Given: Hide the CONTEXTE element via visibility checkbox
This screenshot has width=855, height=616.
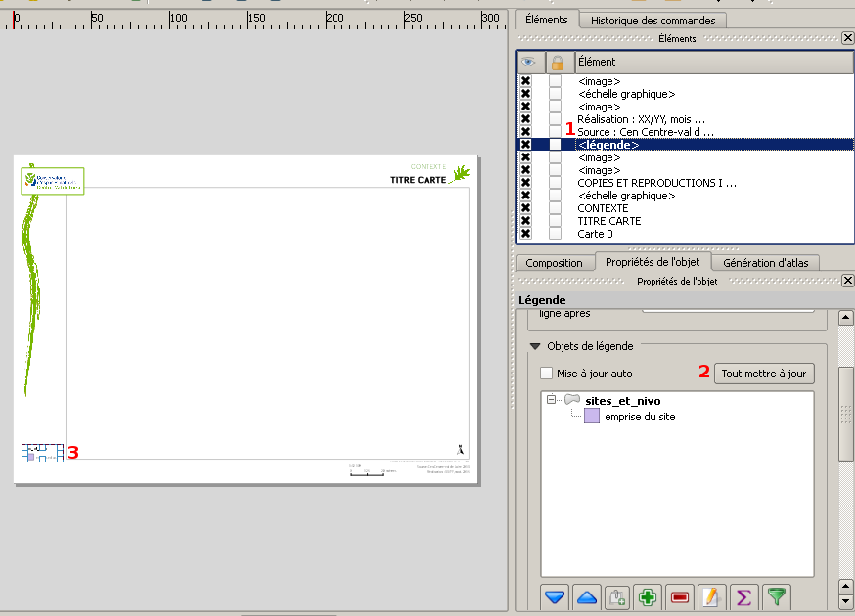Looking at the screenshot, I should (526, 208).
